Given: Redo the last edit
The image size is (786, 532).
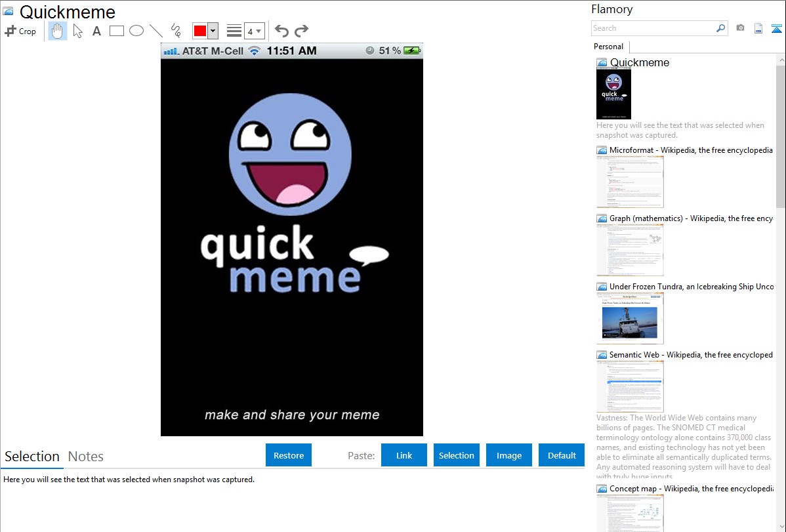Looking at the screenshot, I should [x=301, y=31].
